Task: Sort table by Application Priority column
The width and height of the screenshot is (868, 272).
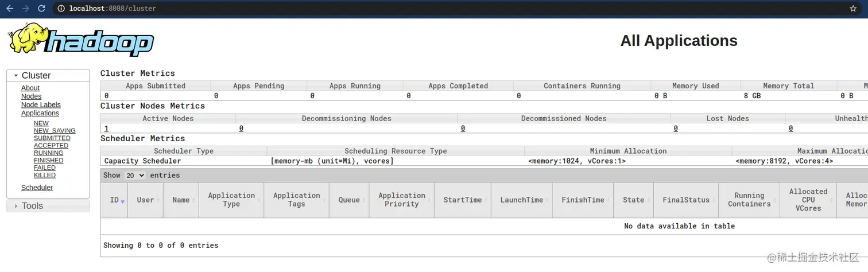Action: (402, 200)
